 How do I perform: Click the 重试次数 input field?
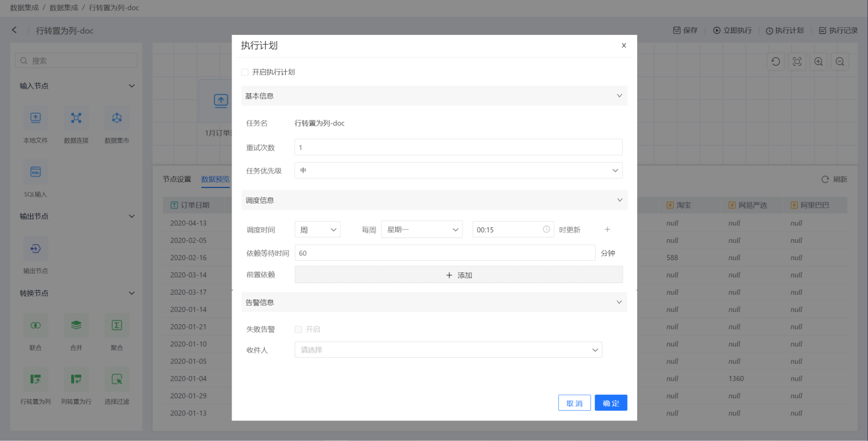tap(458, 148)
